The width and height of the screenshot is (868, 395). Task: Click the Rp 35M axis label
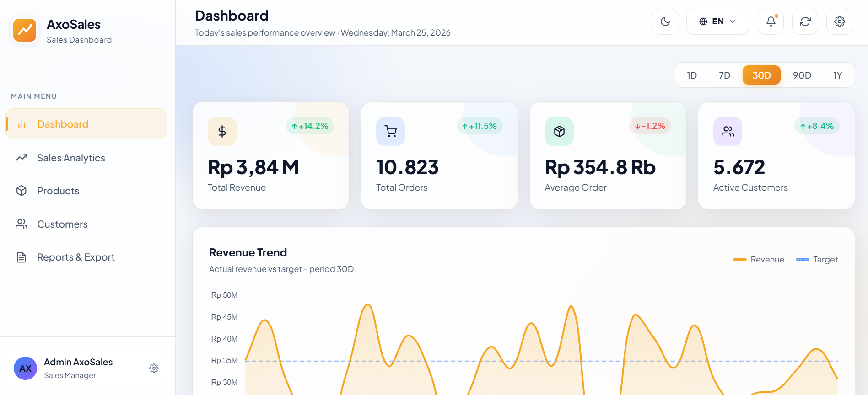[x=224, y=360]
